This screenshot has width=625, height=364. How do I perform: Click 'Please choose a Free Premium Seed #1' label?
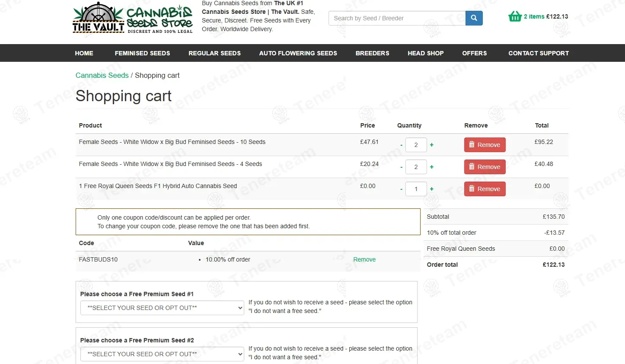point(137,294)
